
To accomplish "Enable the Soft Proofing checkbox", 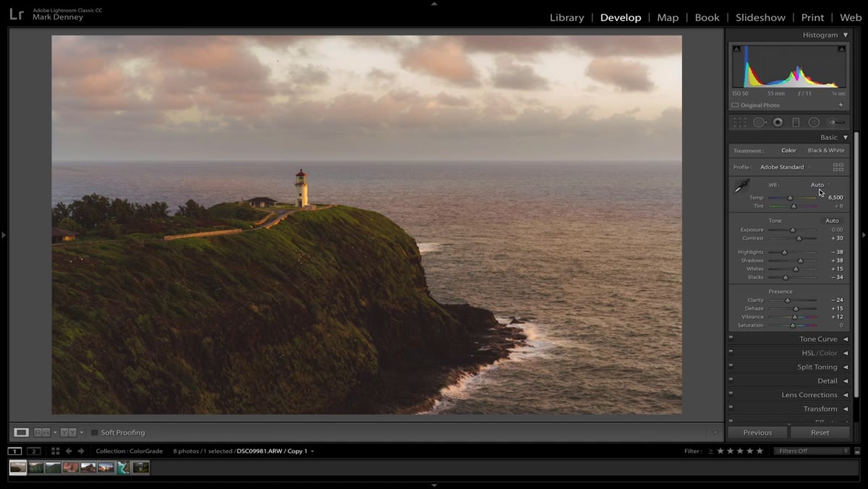I will pyautogui.click(x=95, y=433).
